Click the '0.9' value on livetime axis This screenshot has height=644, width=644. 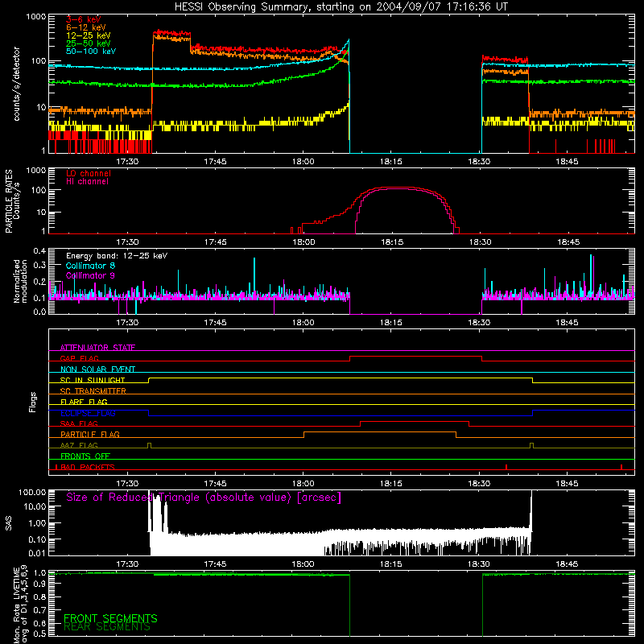click(x=39, y=584)
